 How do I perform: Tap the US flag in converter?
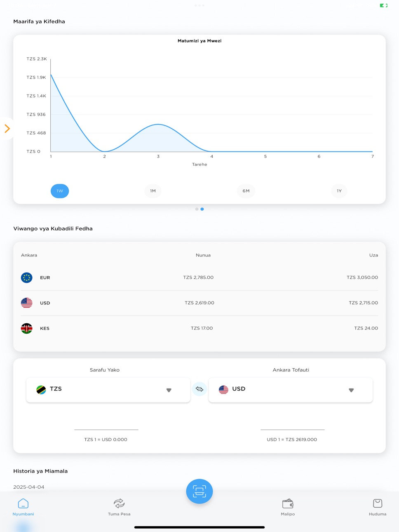pyautogui.click(x=223, y=390)
